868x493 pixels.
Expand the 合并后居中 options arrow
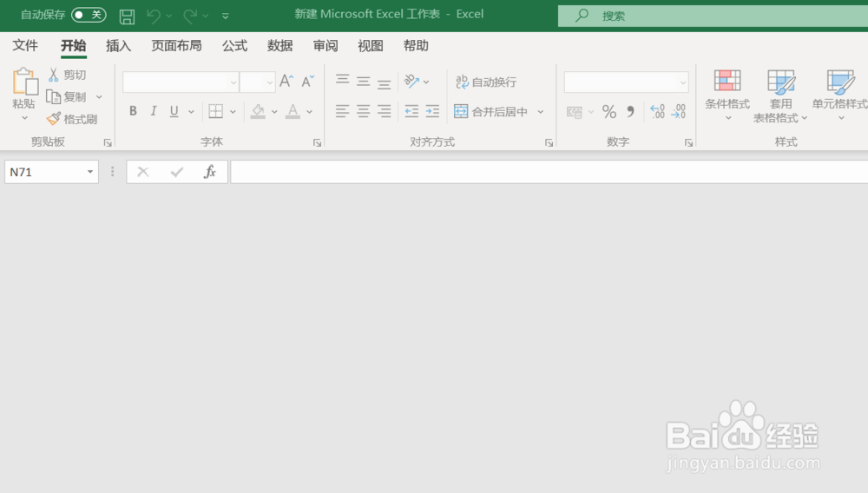[541, 112]
